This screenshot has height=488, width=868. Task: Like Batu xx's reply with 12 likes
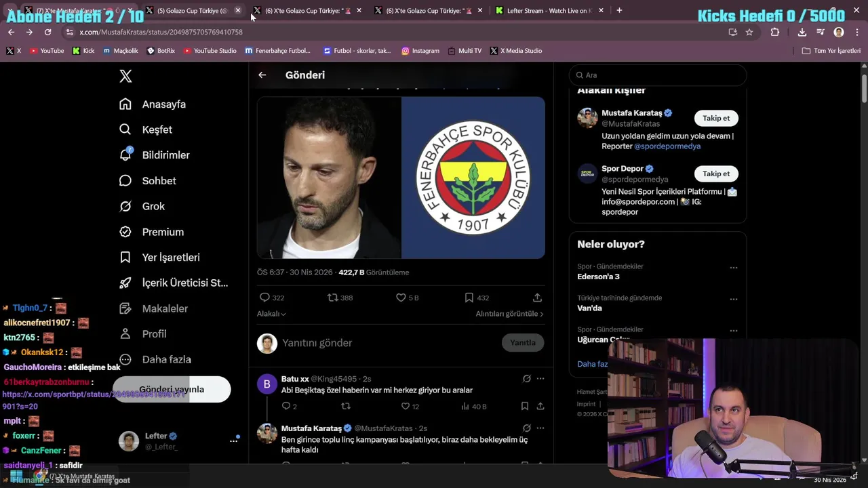[406, 406]
